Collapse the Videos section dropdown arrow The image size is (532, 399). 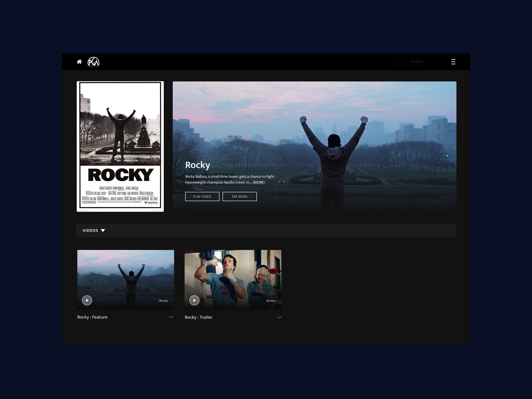point(103,230)
